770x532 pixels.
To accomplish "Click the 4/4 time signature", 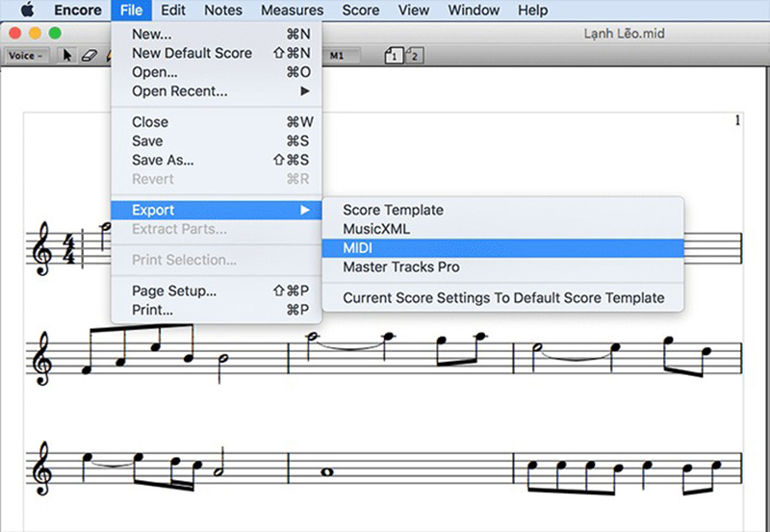I will 69,249.
